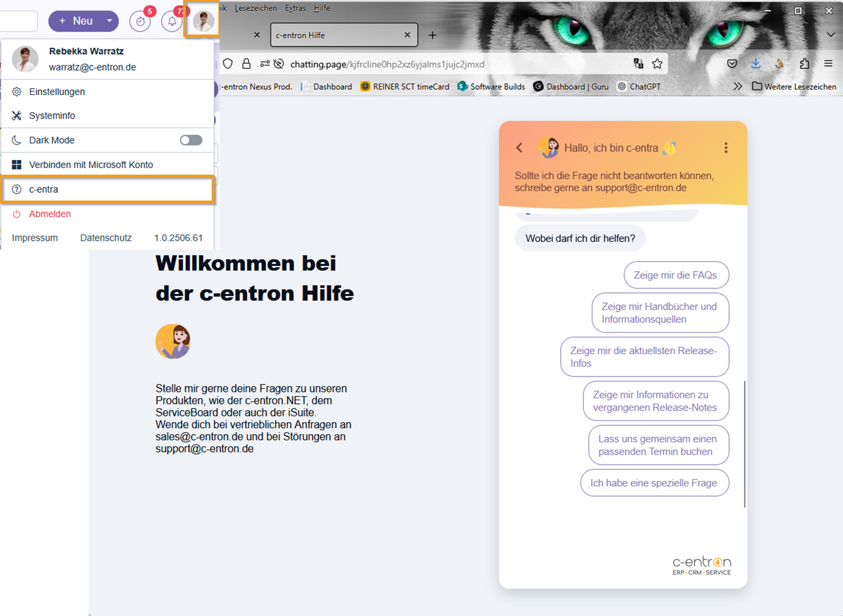Viewport: 843px width, 616px height.
Task: Expand the hidden bookmarks chevron
Action: point(738,87)
